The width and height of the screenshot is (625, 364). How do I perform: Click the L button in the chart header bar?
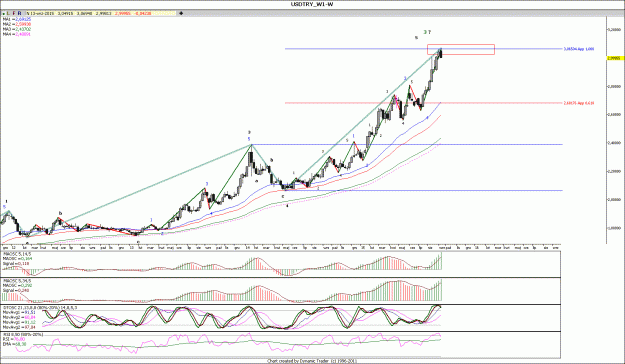pyautogui.click(x=8, y=13)
